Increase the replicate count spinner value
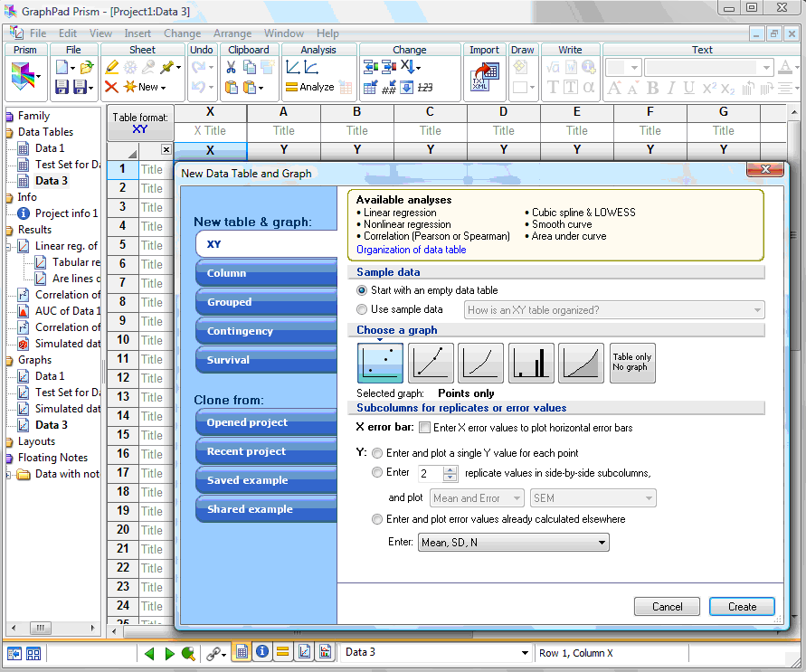 450,469
